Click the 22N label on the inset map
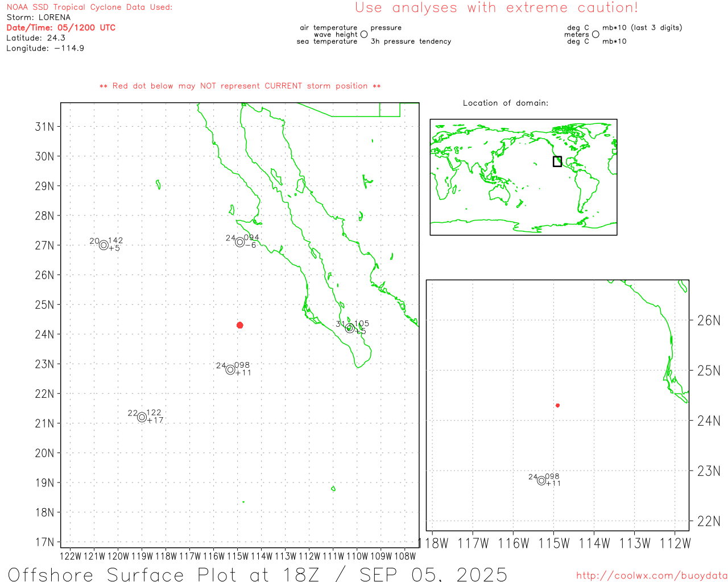 pyautogui.click(x=709, y=521)
